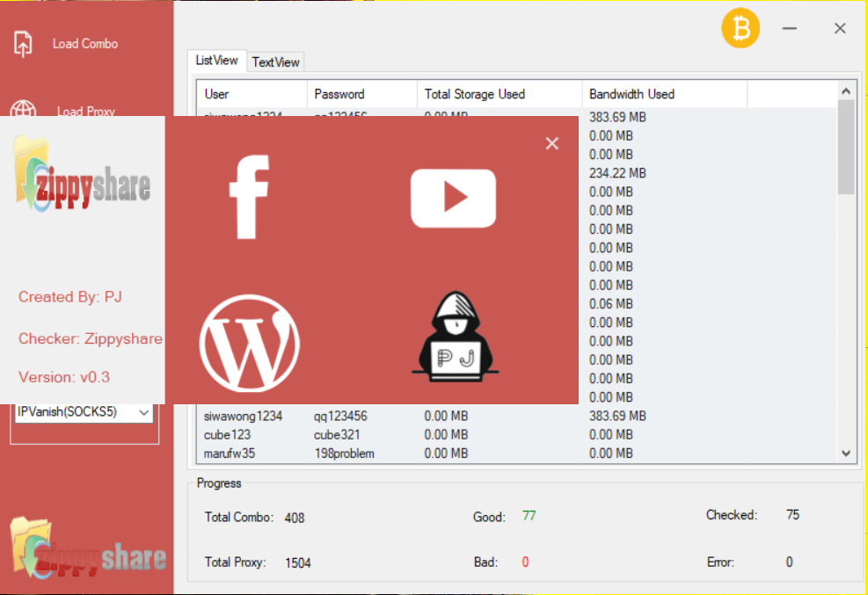Click the PJ hacker logo icon

455,337
